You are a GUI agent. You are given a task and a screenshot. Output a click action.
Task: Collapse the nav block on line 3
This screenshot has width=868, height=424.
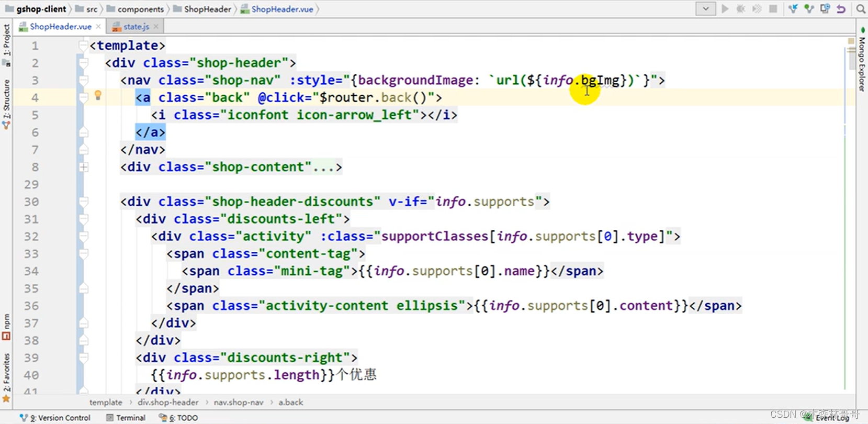point(83,81)
